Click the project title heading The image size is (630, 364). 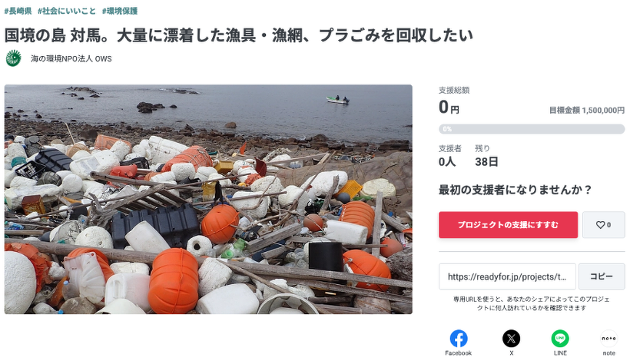click(239, 35)
